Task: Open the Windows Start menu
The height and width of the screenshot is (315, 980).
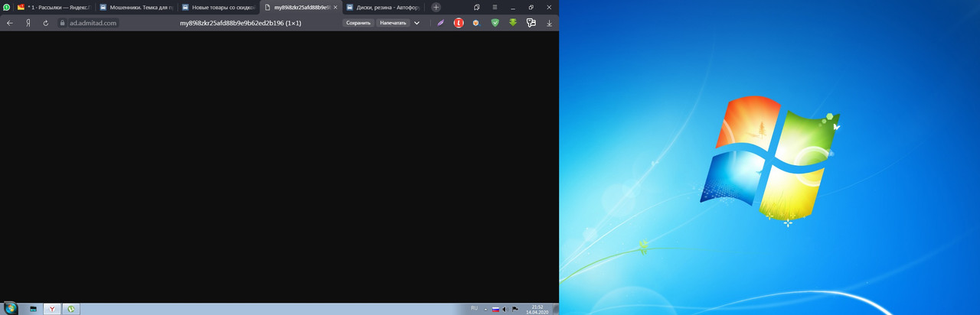Action: click(x=10, y=309)
